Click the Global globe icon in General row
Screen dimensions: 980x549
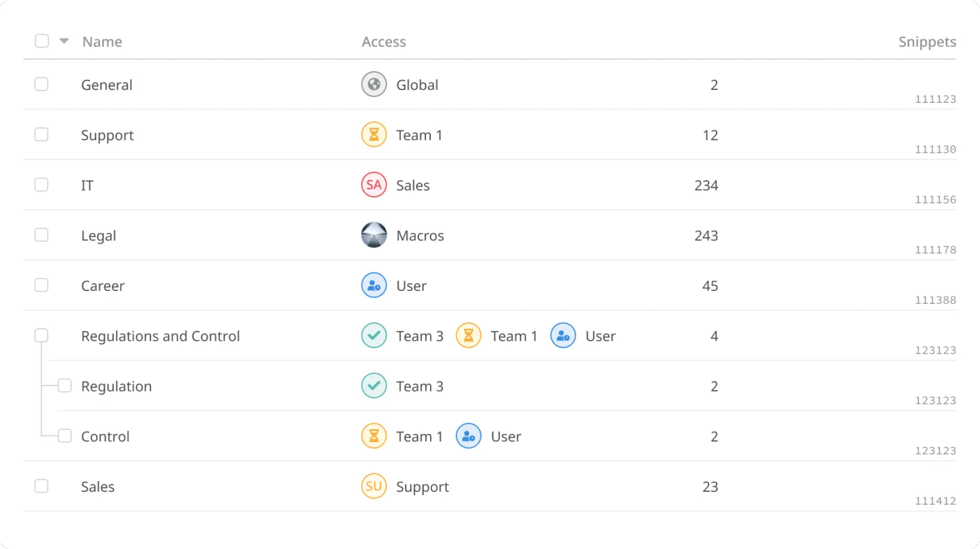tap(374, 84)
